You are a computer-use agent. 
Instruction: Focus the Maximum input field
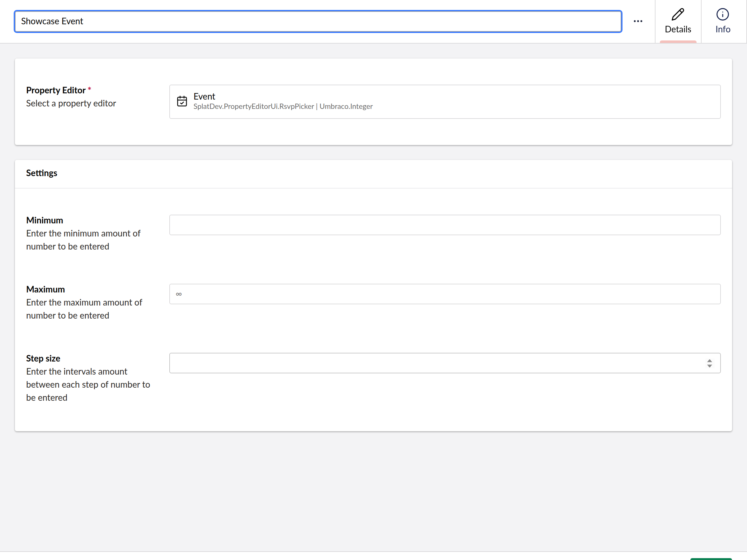445,294
